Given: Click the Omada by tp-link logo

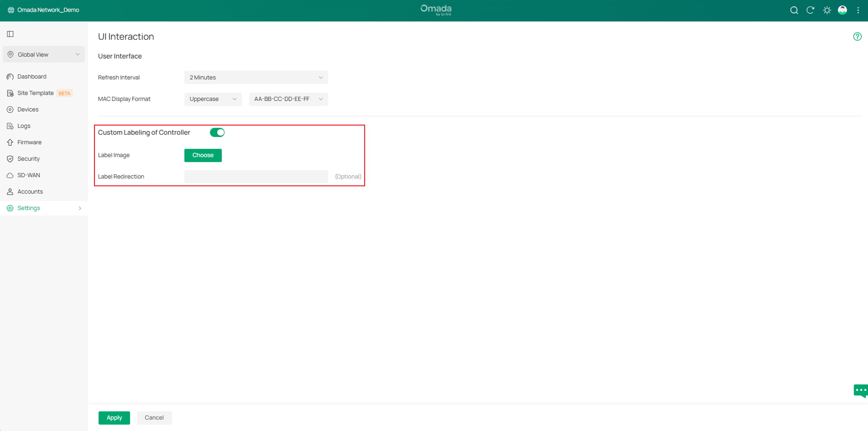Looking at the screenshot, I should (x=436, y=10).
